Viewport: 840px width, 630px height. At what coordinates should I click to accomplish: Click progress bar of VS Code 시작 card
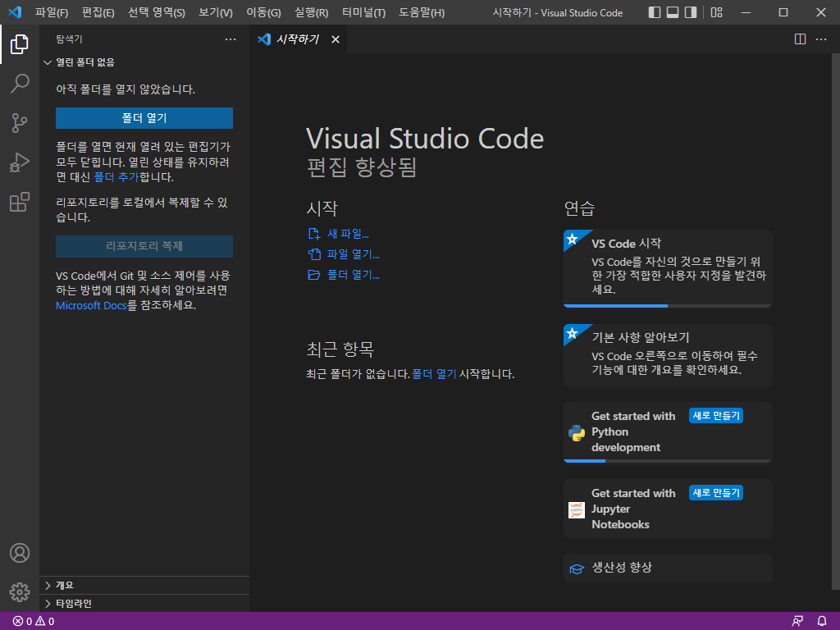click(668, 306)
